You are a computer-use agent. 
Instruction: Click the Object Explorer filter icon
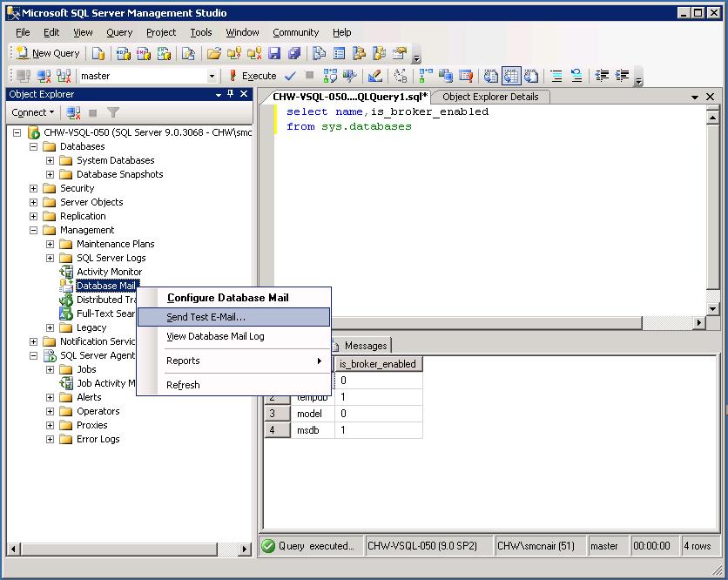tap(113, 112)
